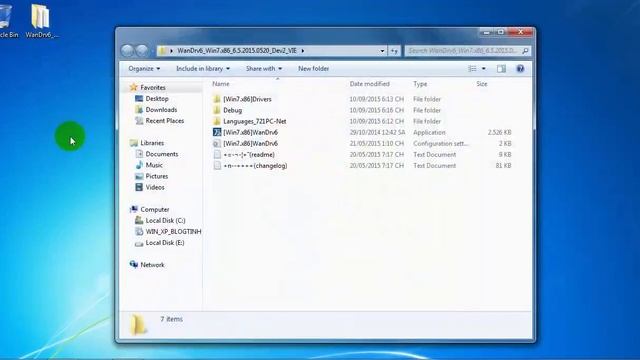This screenshot has width=640, height=360.
Task: Click the Desktop icon in navigation pane
Action: (139, 98)
